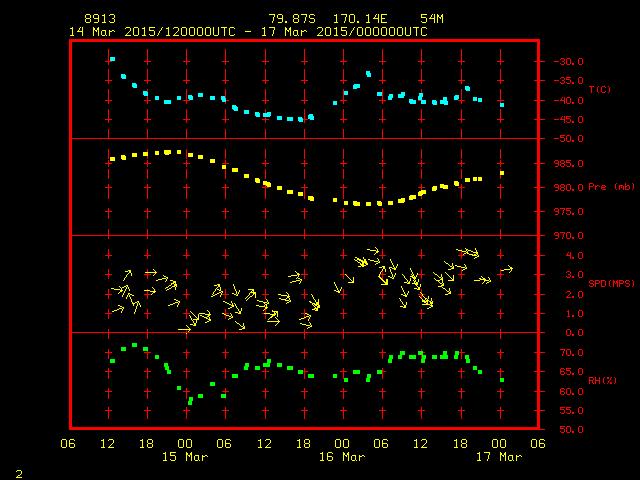Click the 985.0 pressure tick value
The width and height of the screenshot is (640, 480).
tap(569, 164)
